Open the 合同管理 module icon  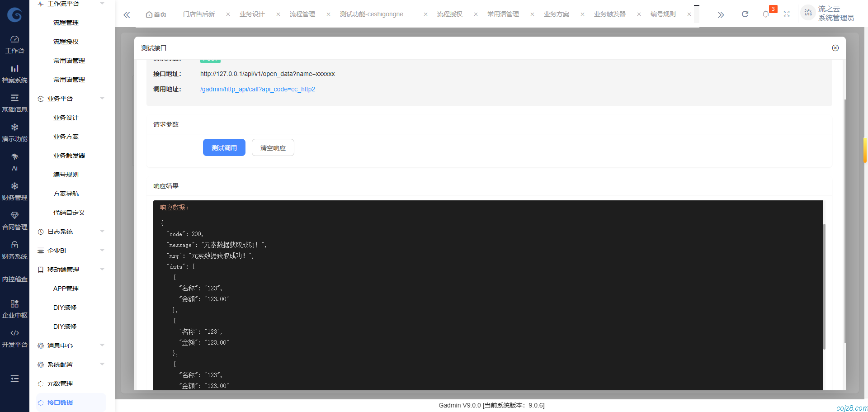tap(14, 220)
